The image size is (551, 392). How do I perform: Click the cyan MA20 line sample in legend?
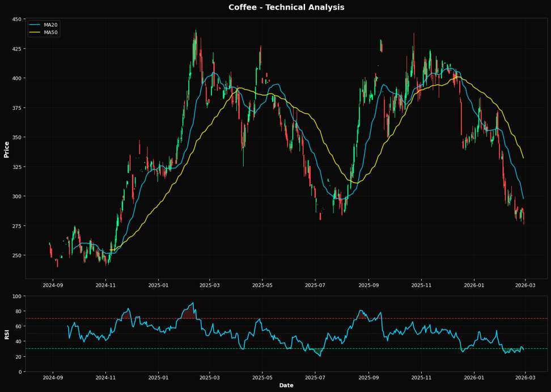(x=35, y=25)
